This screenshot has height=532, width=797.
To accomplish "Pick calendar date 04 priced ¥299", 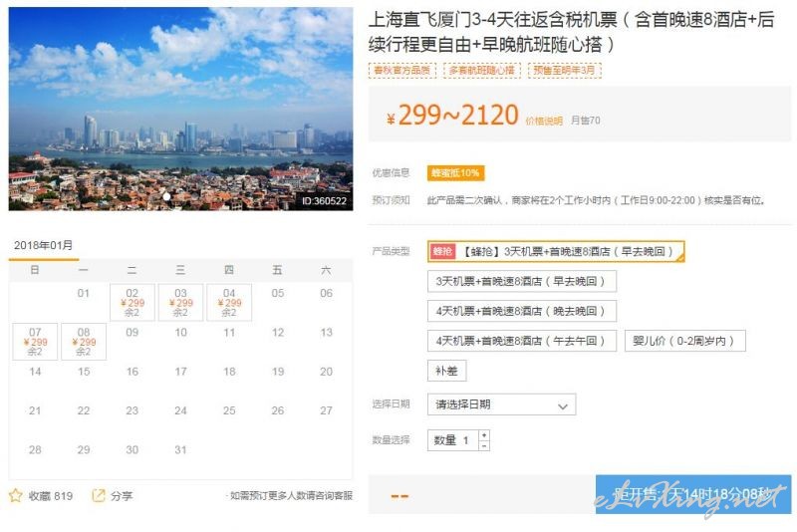I will click(229, 302).
